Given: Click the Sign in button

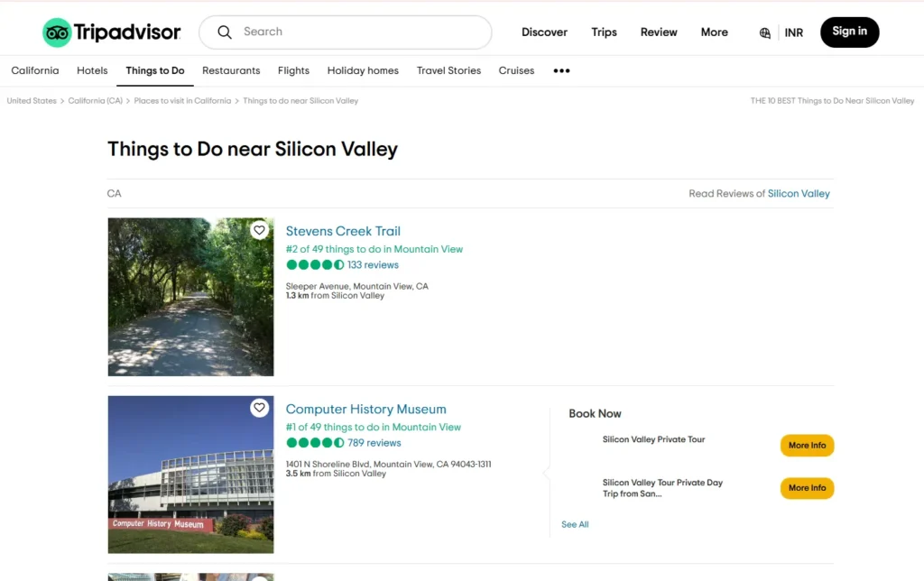Looking at the screenshot, I should [x=850, y=32].
